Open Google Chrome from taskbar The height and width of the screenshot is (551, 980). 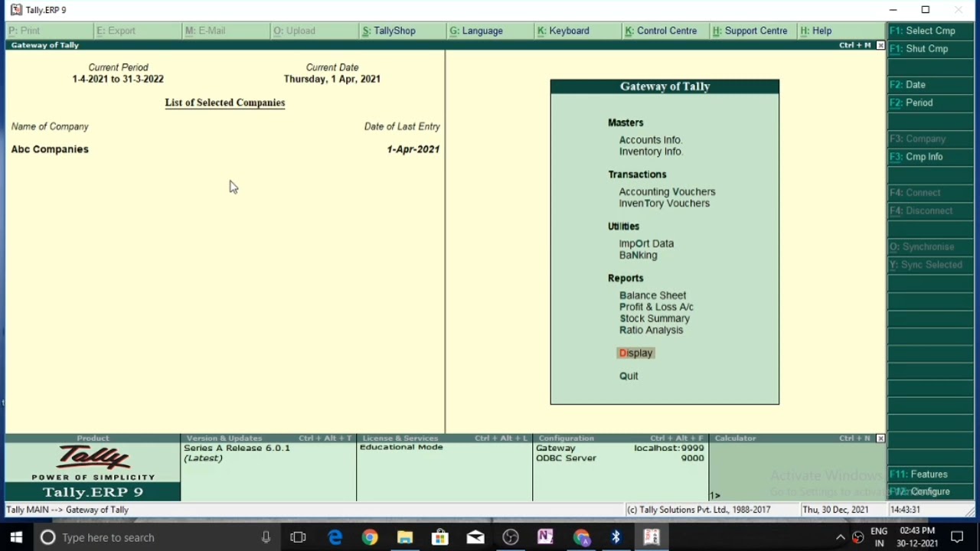point(370,537)
